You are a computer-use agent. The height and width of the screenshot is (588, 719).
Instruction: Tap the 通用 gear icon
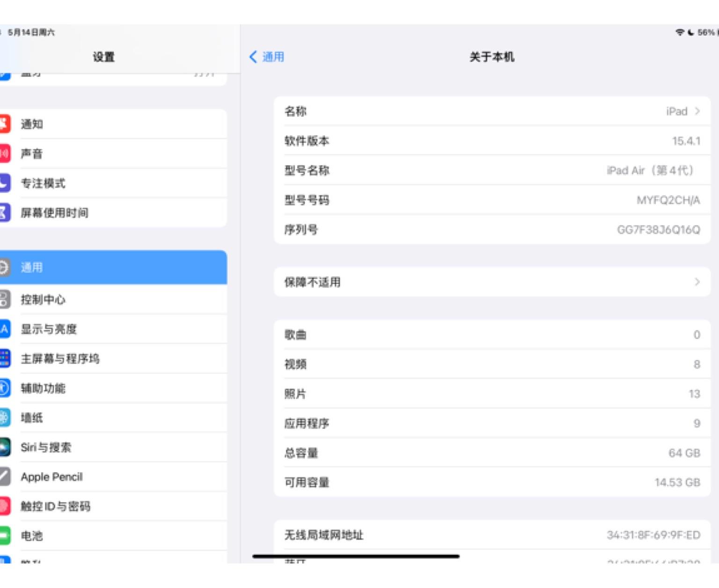tap(4, 267)
